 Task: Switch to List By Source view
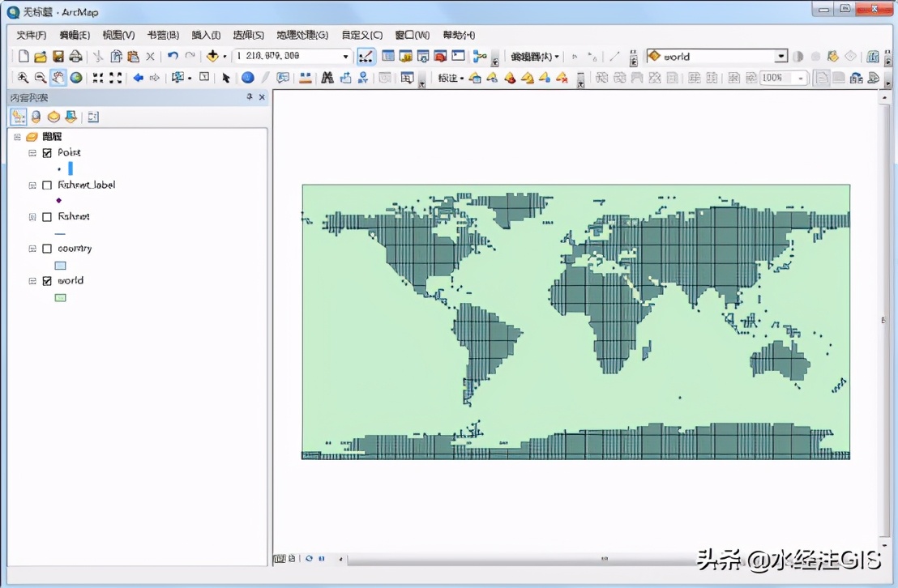coord(36,117)
